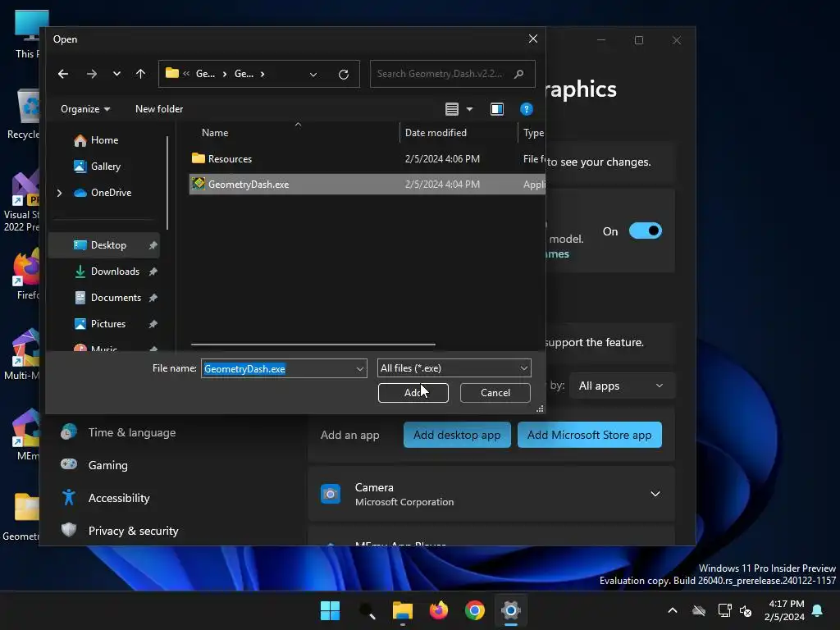The image size is (840, 630).
Task: Click the forward navigation arrow
Action: 92,74
